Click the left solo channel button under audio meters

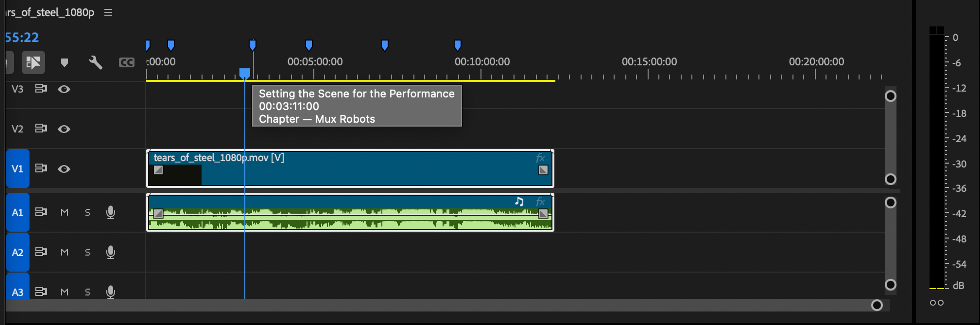pyautogui.click(x=933, y=303)
